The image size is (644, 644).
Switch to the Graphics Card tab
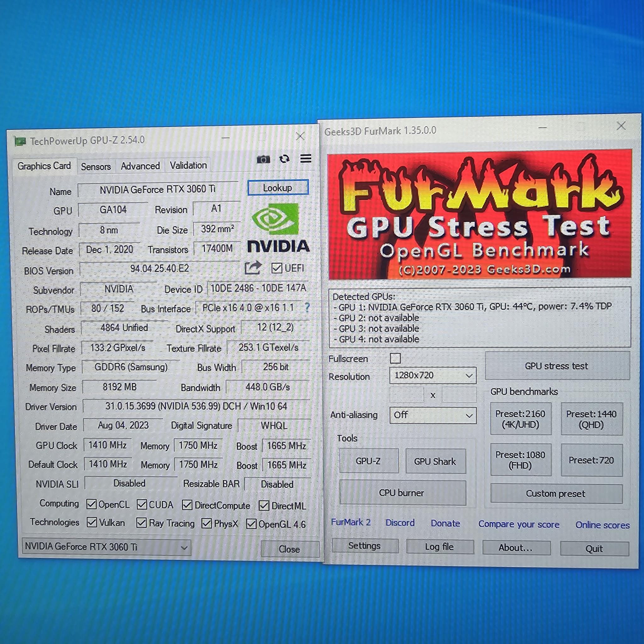[44, 166]
